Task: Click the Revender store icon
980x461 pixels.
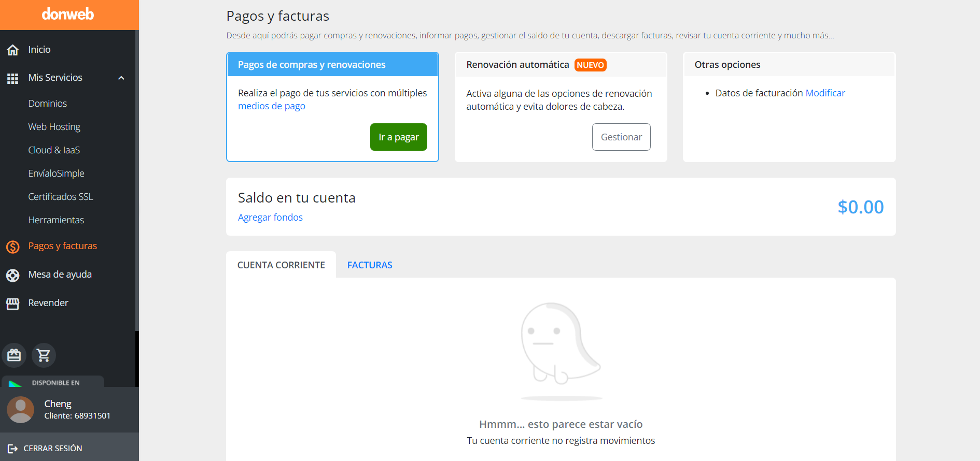Action: click(x=13, y=304)
